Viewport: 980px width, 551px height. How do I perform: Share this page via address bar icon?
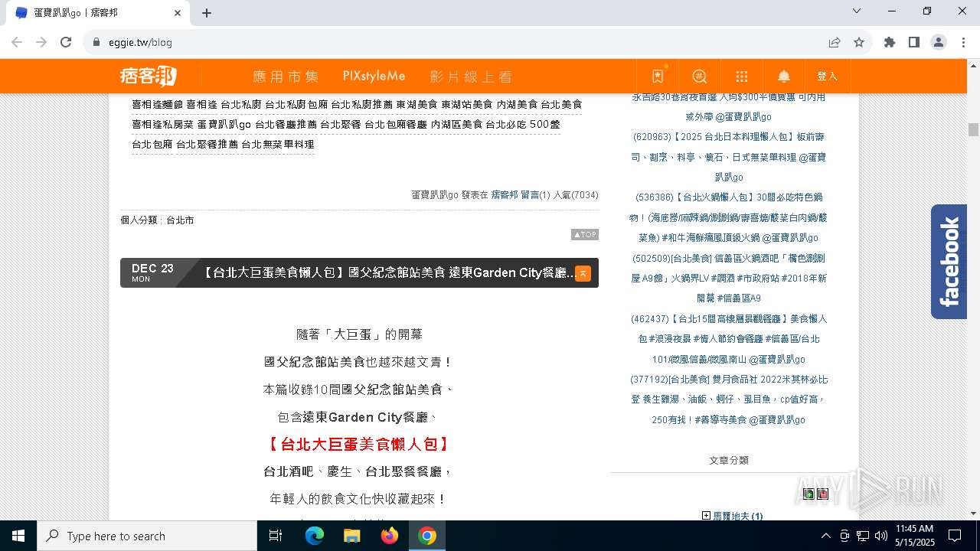point(835,42)
